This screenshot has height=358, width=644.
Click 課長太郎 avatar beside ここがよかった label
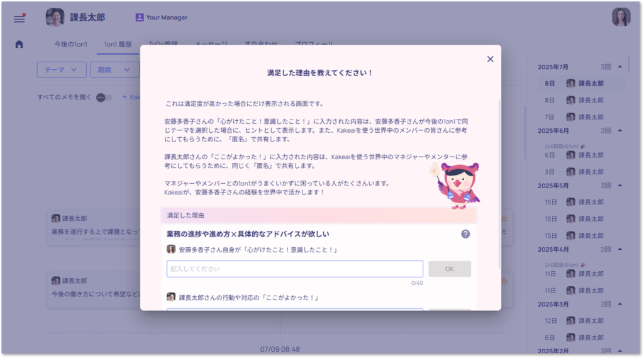click(171, 297)
